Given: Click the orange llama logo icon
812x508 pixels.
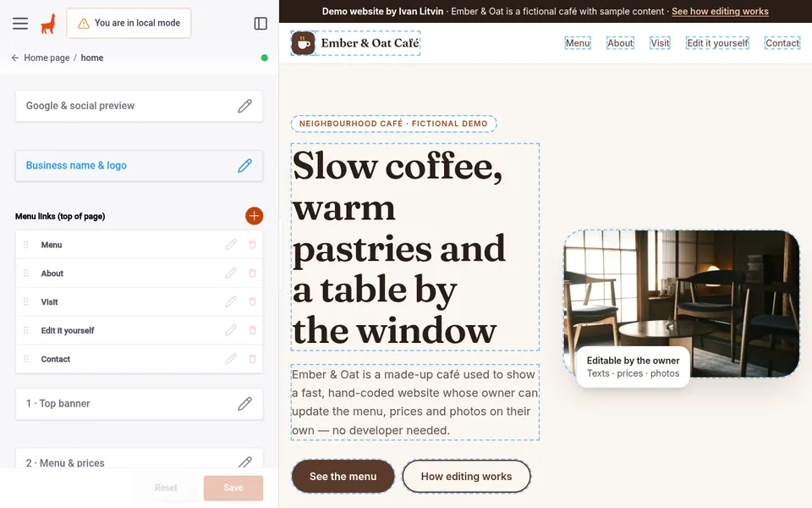Looking at the screenshot, I should 48,24.
